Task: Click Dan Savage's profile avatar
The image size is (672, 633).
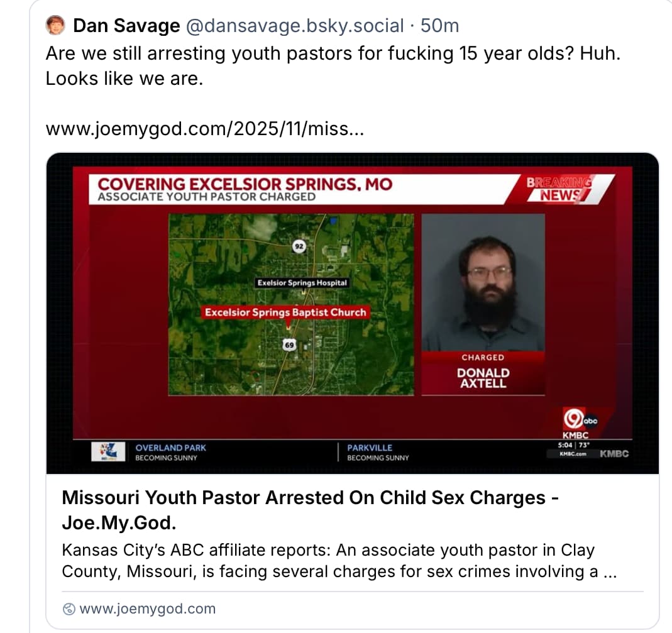Action: [x=55, y=25]
